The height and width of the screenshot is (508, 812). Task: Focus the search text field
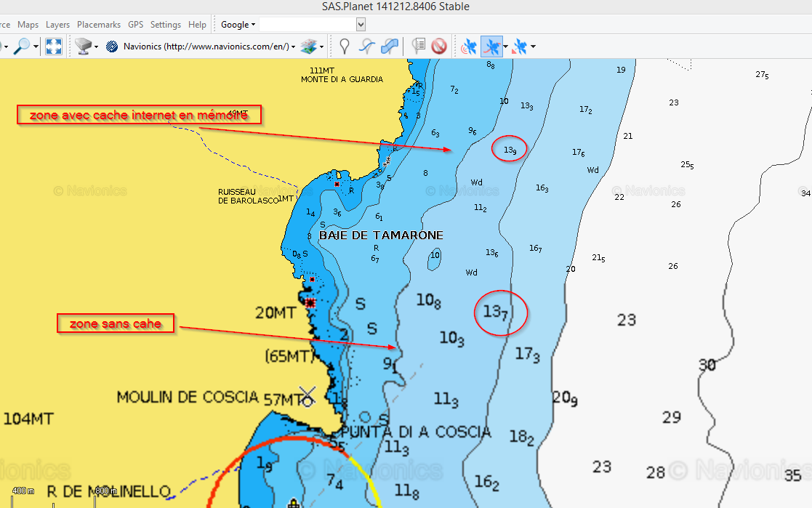[x=307, y=24]
